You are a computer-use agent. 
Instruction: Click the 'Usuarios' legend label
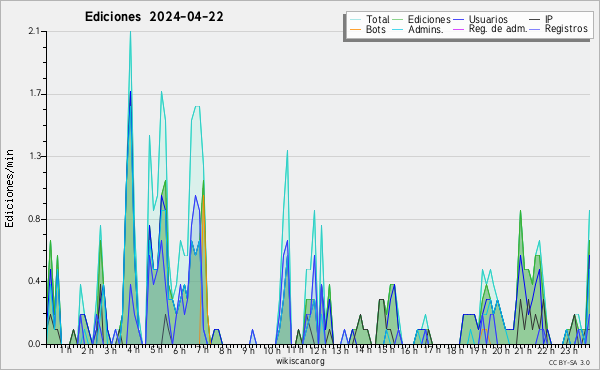click(x=488, y=19)
